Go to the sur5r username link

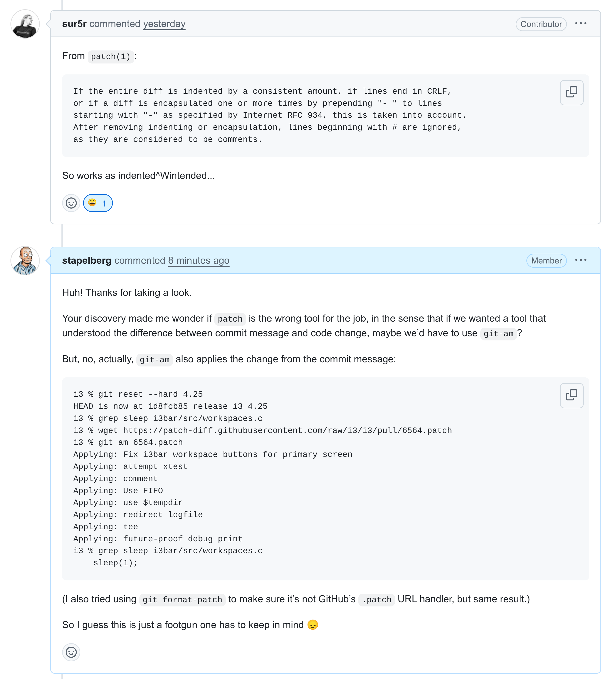pyautogui.click(x=74, y=24)
